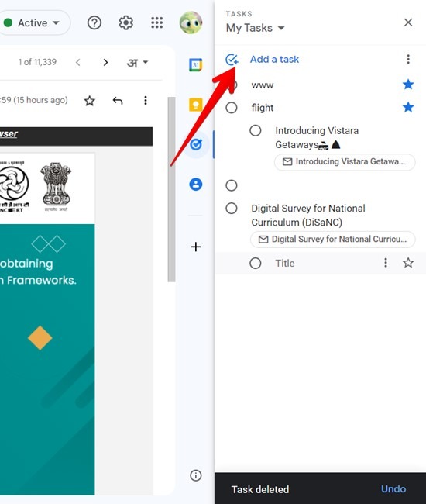
Task: Click the 1 of 11,339 counter
Action: (x=37, y=62)
